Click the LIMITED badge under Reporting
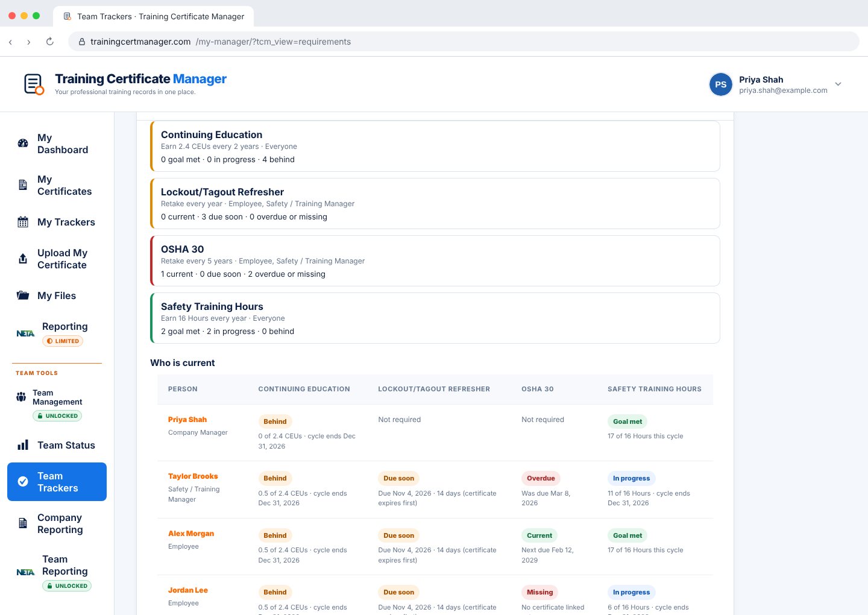 pos(63,341)
